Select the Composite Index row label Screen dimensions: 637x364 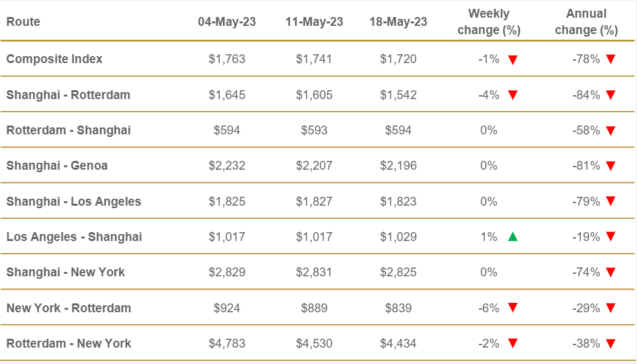tap(54, 59)
